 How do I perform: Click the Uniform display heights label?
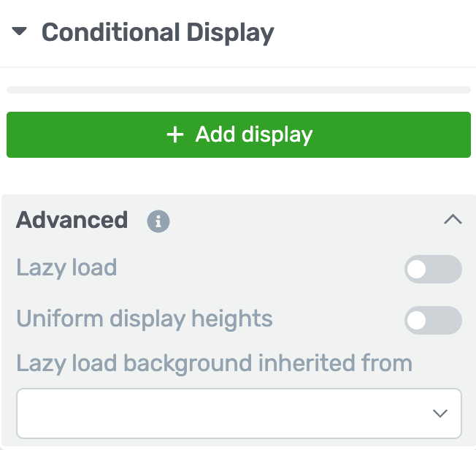coord(145,319)
